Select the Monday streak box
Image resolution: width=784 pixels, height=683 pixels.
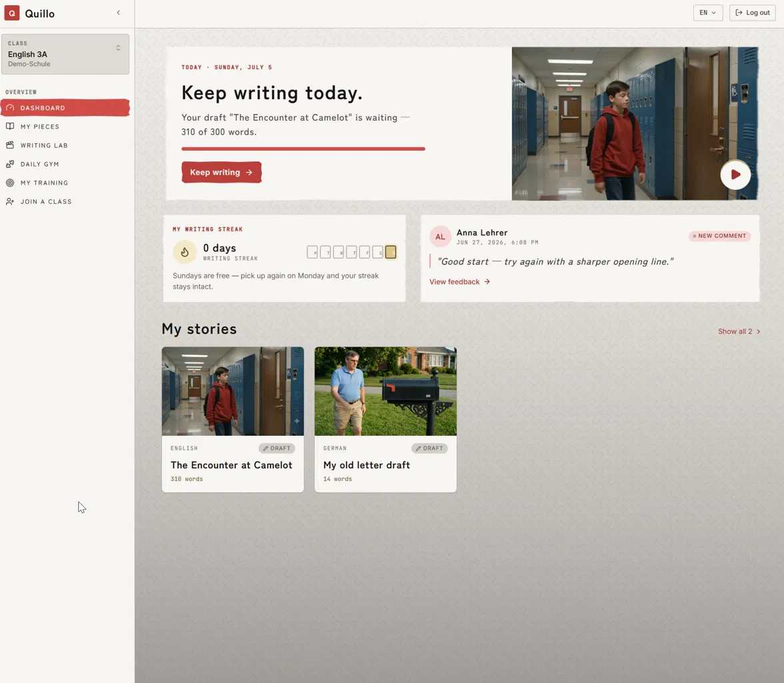(x=313, y=253)
